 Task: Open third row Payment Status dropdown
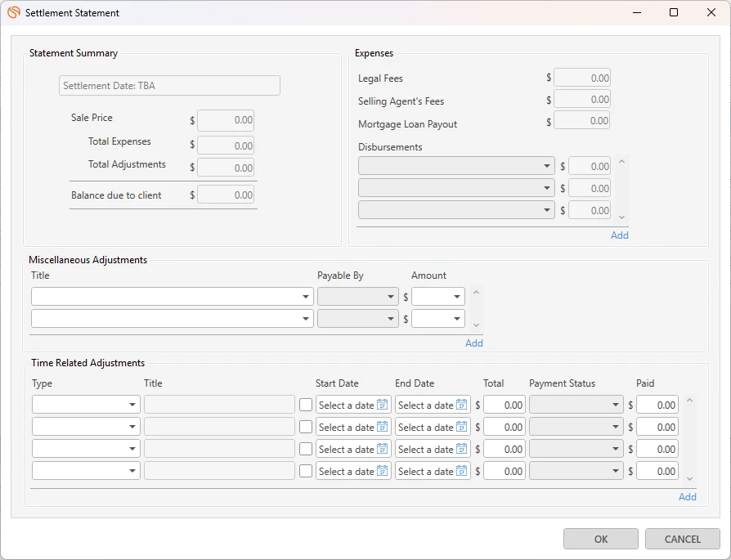[576, 449]
